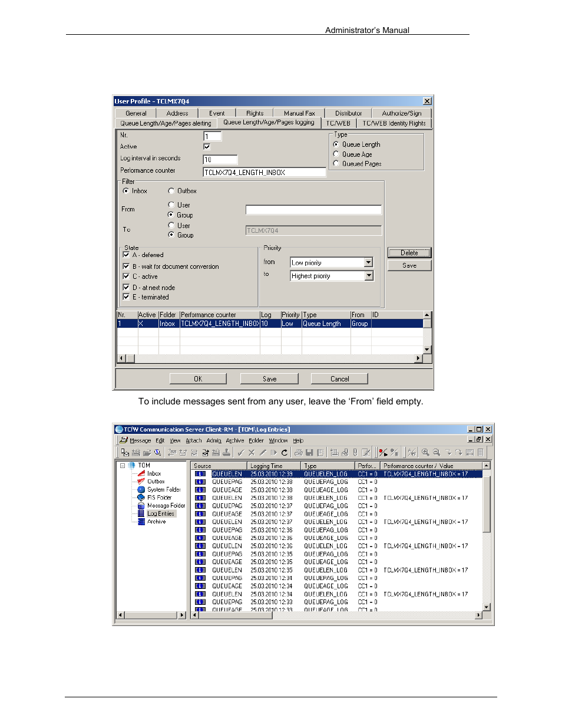The height and width of the screenshot is (728, 562).
Task: Switch to the Rights tab
Action: pyautogui.click(x=255, y=113)
